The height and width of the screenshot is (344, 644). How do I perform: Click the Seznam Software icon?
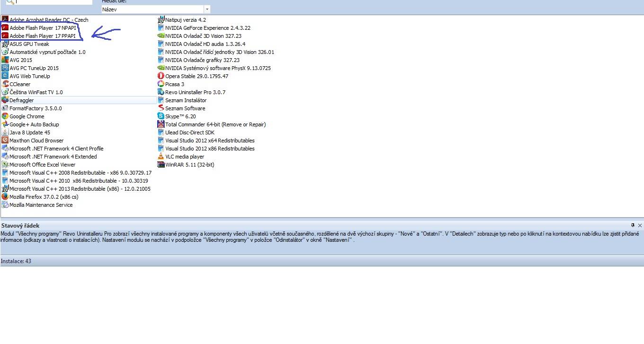tap(161, 108)
